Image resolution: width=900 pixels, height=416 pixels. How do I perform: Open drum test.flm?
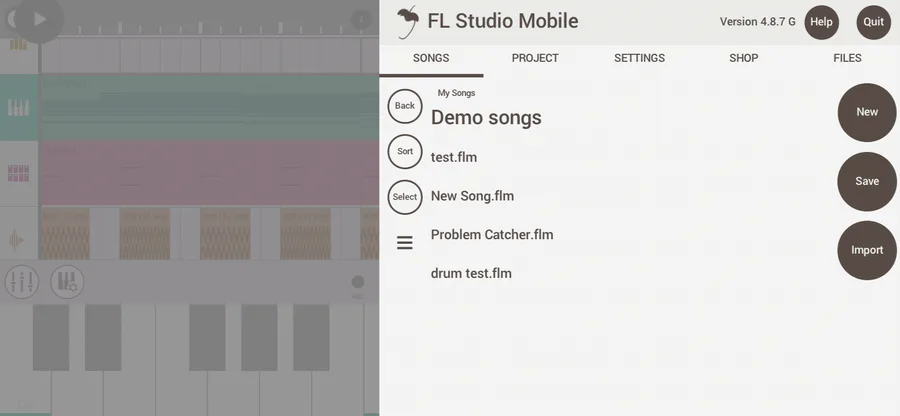tap(471, 273)
